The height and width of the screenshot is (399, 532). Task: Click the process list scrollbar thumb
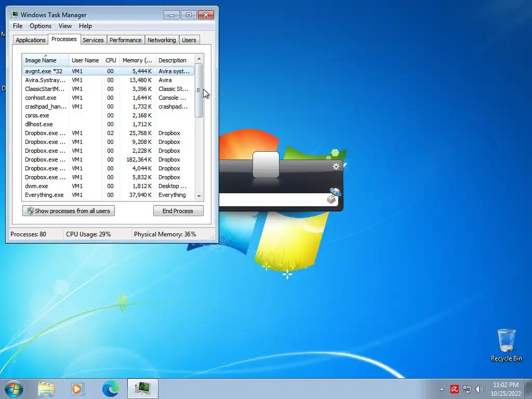click(x=199, y=90)
